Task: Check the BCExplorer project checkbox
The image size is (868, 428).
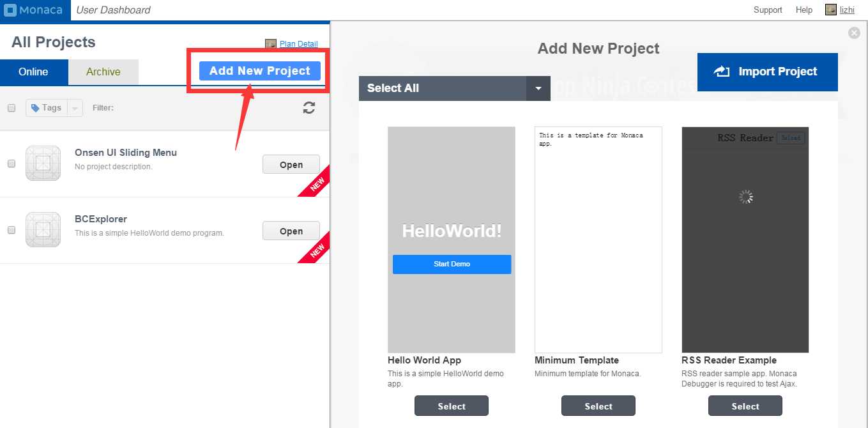Action: point(11,230)
